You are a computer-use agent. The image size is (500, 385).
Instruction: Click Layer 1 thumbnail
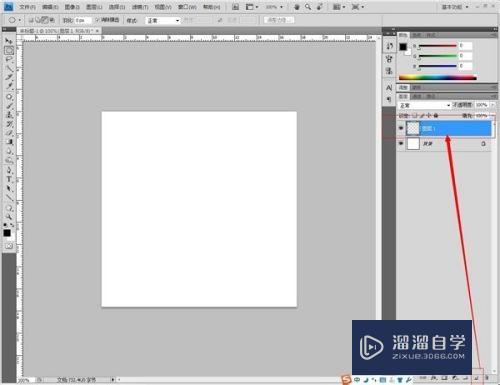click(x=413, y=128)
